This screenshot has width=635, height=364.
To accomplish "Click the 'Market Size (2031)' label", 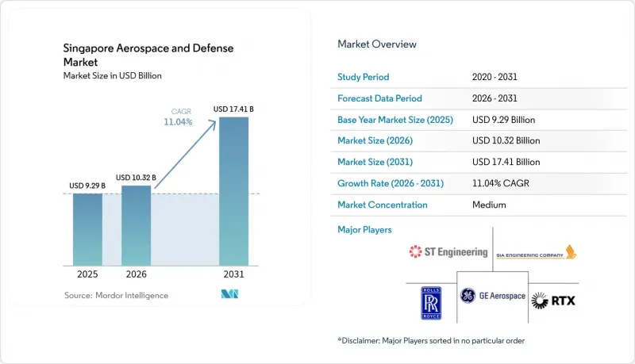I will pos(375,162).
